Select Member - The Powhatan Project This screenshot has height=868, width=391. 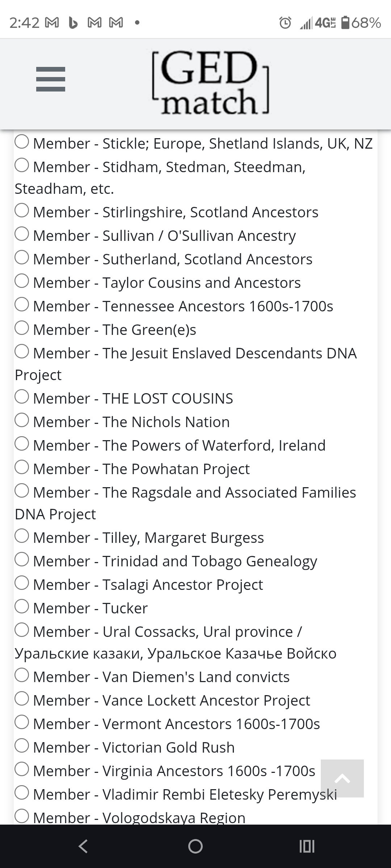pos(21,468)
